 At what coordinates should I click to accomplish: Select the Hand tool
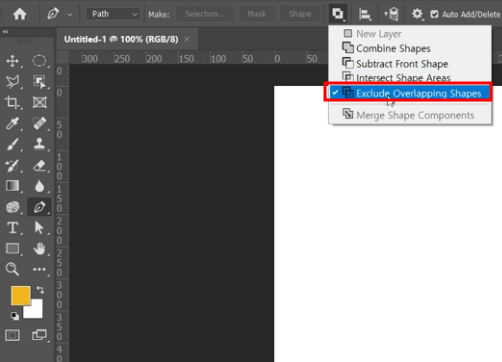(39, 249)
